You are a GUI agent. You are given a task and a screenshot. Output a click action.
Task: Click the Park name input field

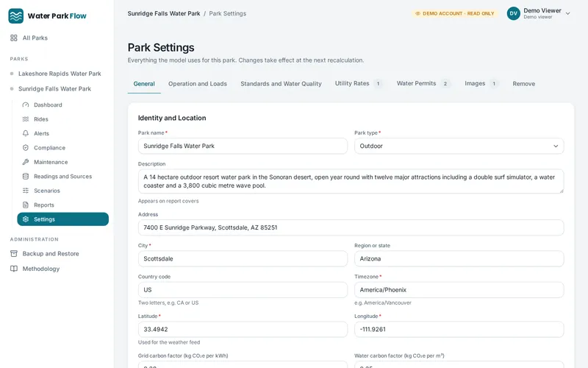click(243, 146)
